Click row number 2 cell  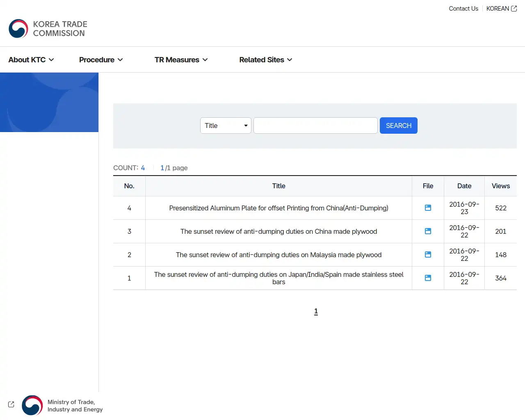pyautogui.click(x=129, y=255)
